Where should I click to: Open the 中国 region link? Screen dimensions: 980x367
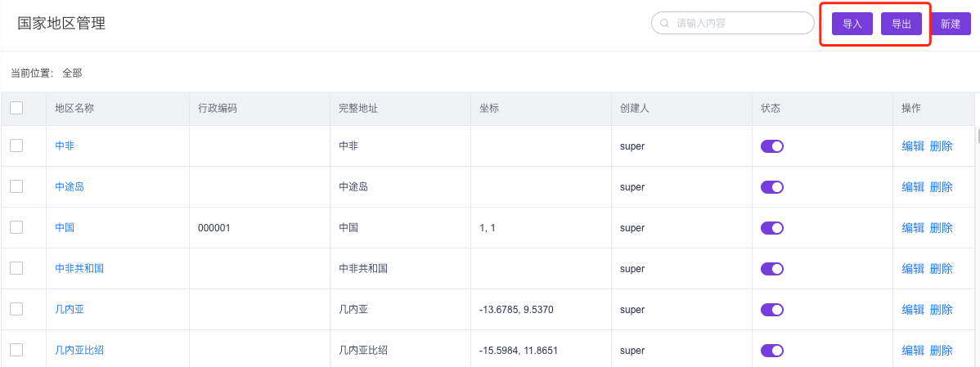65,228
